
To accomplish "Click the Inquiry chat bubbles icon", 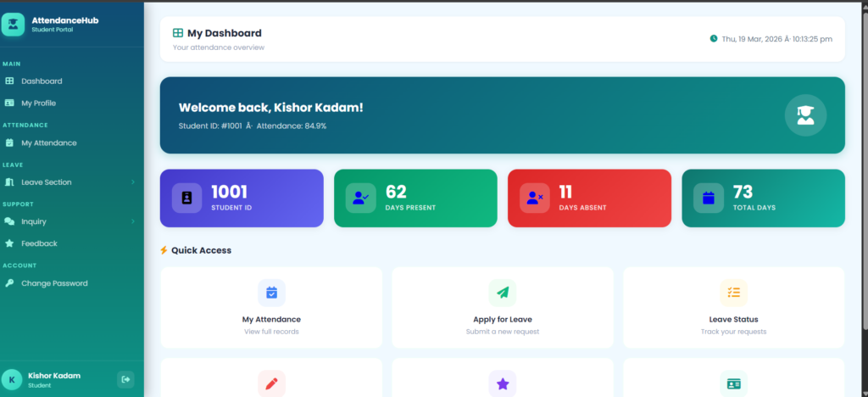I will click(x=9, y=221).
